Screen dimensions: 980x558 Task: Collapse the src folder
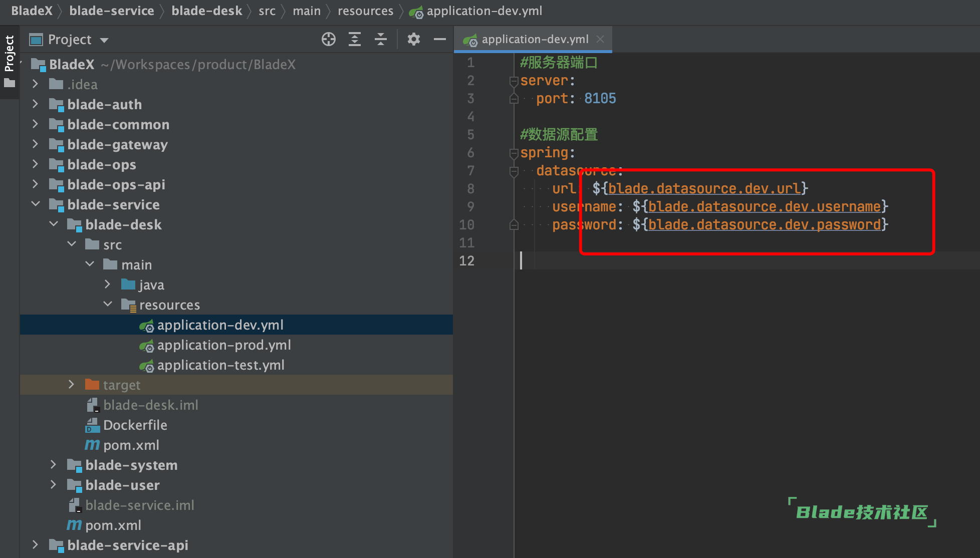(72, 244)
